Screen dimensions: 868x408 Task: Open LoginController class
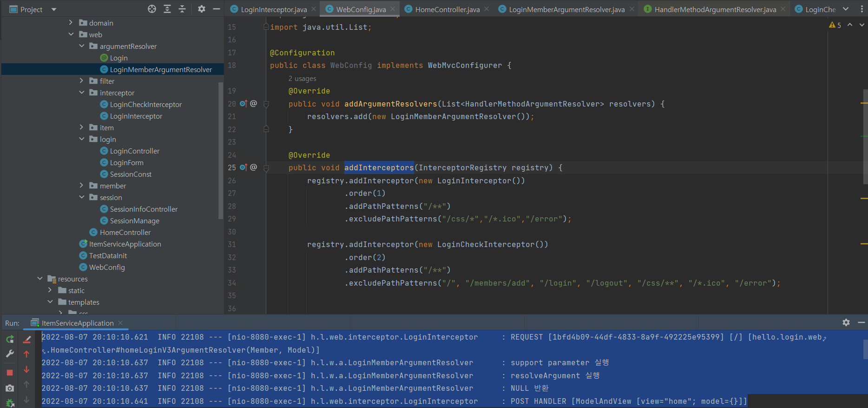pyautogui.click(x=130, y=151)
